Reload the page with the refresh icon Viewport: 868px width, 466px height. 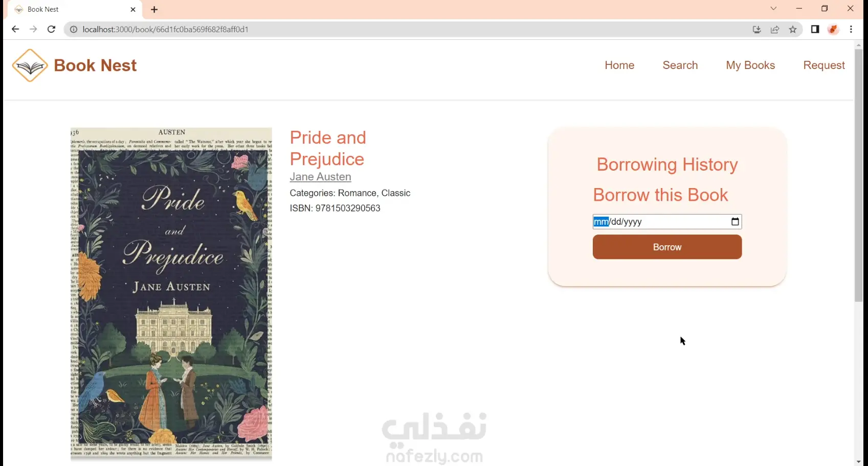[51, 29]
